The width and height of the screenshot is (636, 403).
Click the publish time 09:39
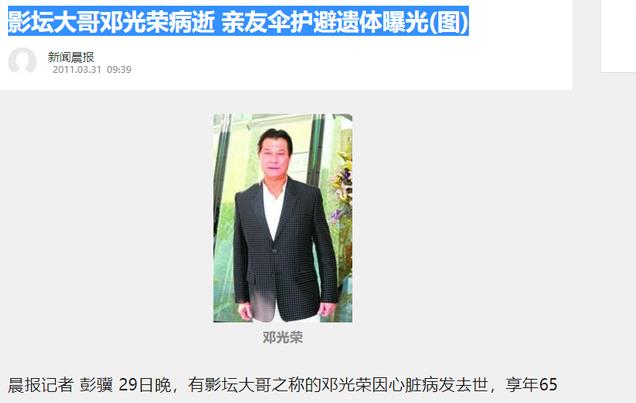[x=119, y=70]
